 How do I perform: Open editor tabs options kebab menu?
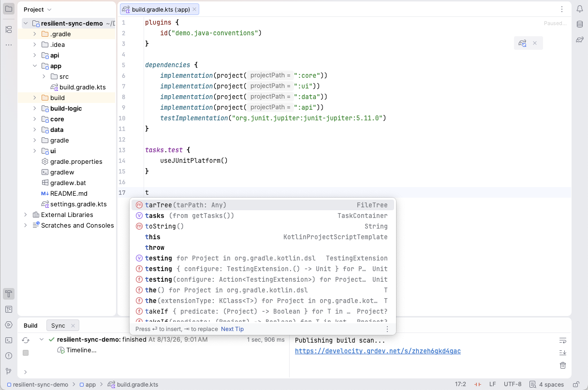tap(562, 9)
